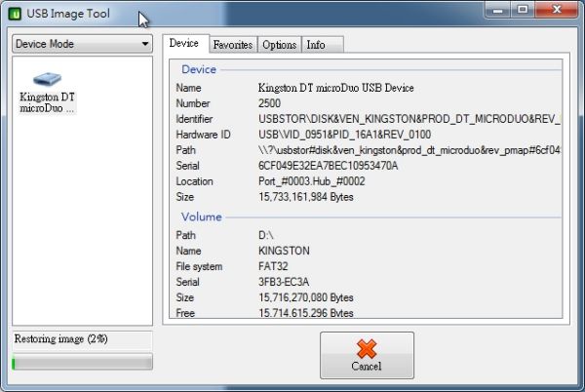This screenshot has height=392, width=585.
Task: Cancel the image restore operation
Action: click(367, 356)
